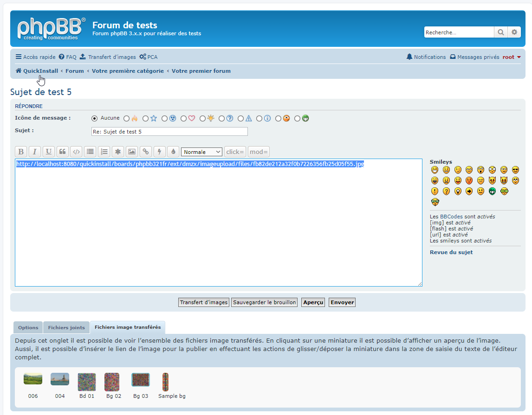Click the Aperçu preview button

click(x=313, y=302)
